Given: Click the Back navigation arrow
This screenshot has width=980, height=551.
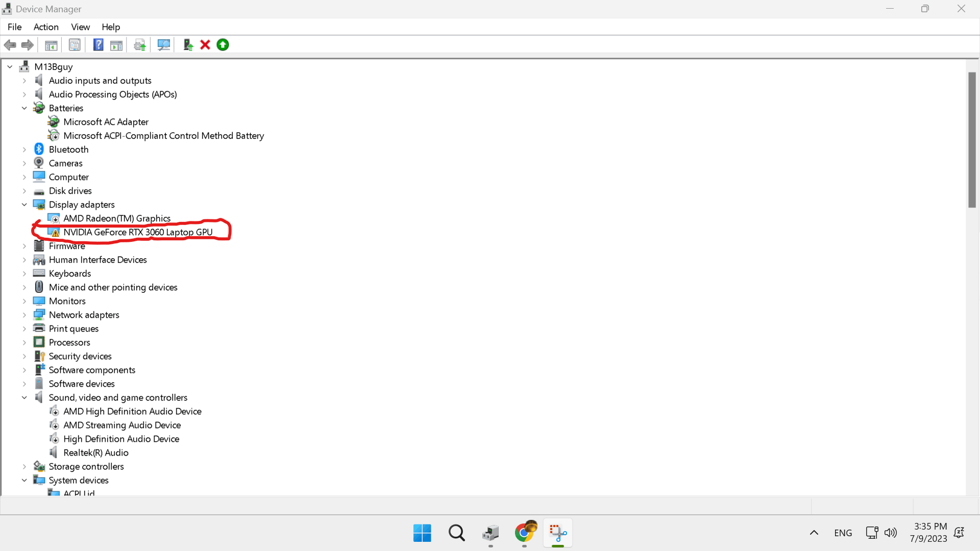Looking at the screenshot, I should (x=10, y=45).
